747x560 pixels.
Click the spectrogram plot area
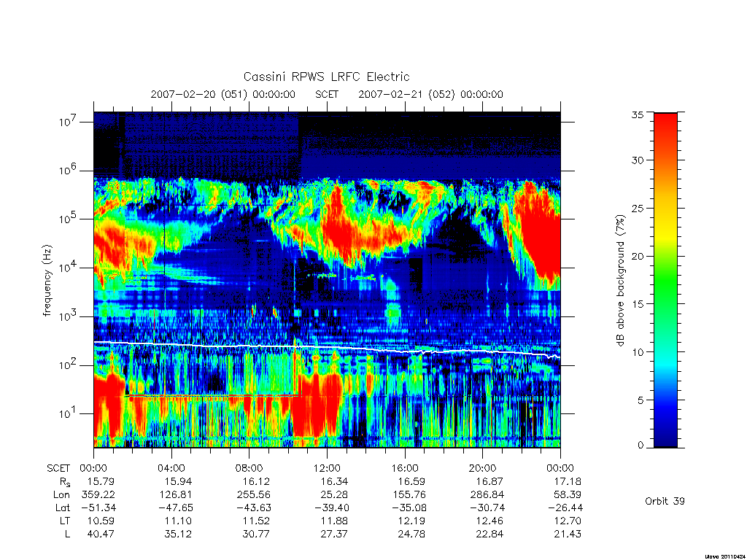point(327,280)
